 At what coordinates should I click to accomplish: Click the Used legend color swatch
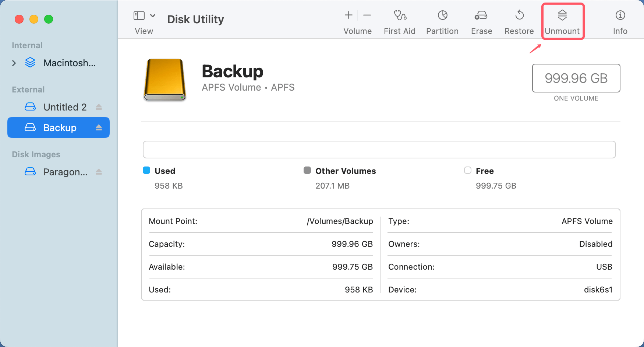click(x=146, y=170)
